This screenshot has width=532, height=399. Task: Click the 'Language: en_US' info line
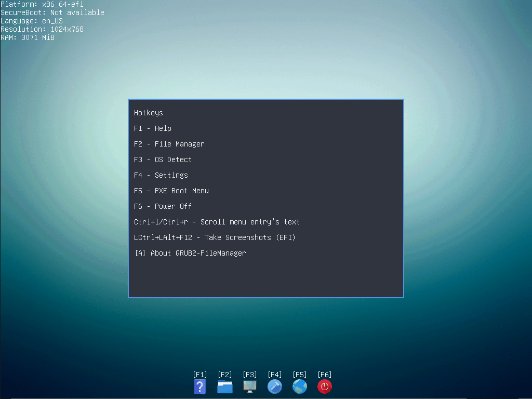coord(32,21)
